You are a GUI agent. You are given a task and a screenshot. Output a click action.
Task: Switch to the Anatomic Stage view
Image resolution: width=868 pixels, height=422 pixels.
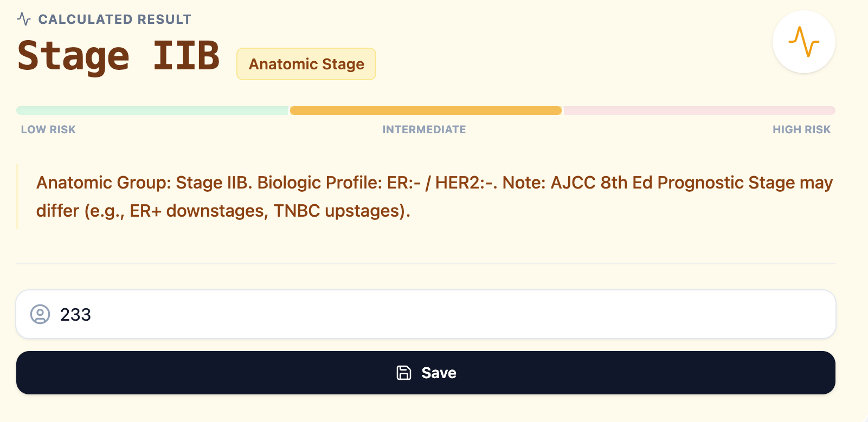[306, 63]
